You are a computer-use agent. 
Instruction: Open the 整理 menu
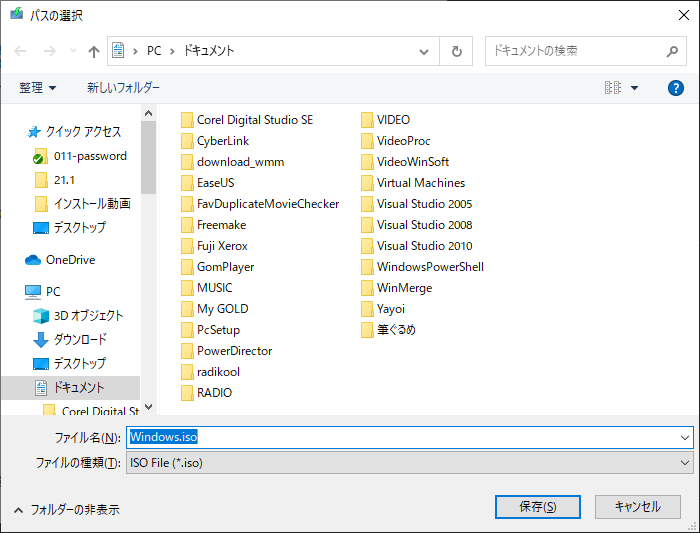point(37,87)
